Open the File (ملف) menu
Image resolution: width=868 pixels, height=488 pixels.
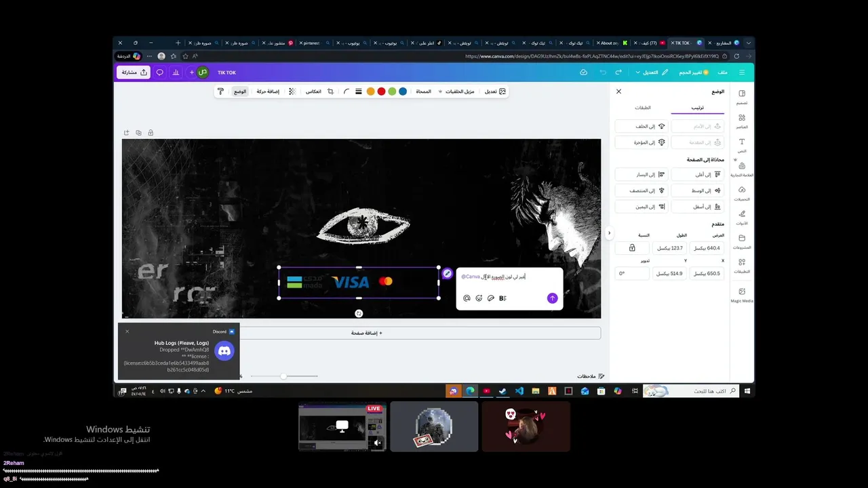coord(723,73)
